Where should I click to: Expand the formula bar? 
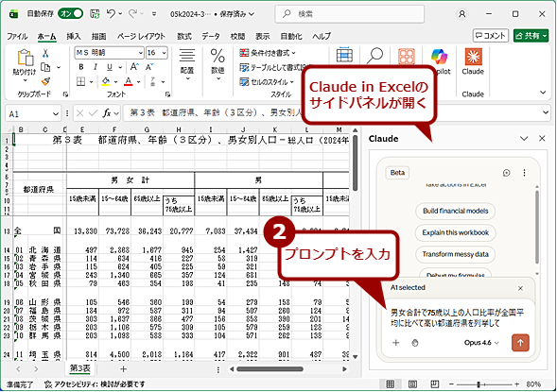546,112
